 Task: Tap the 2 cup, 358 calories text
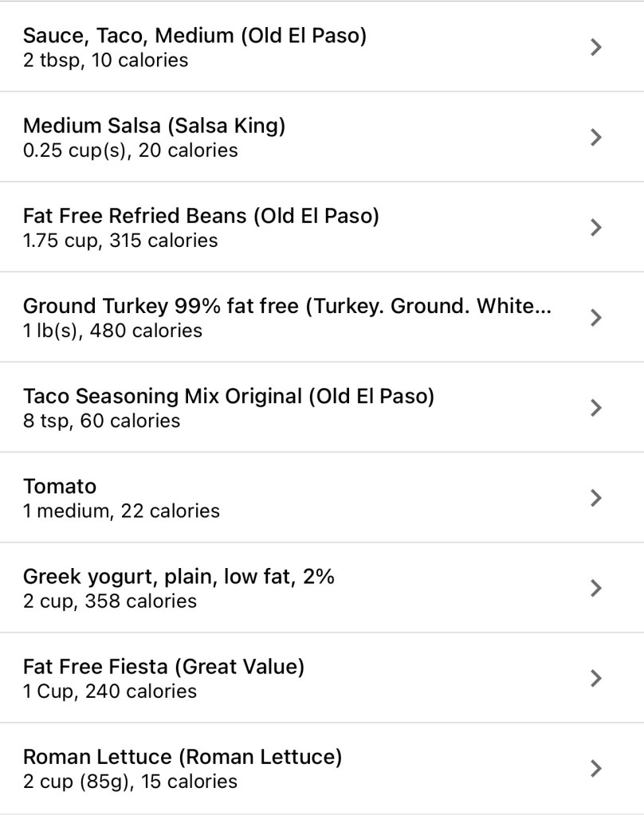tap(109, 601)
